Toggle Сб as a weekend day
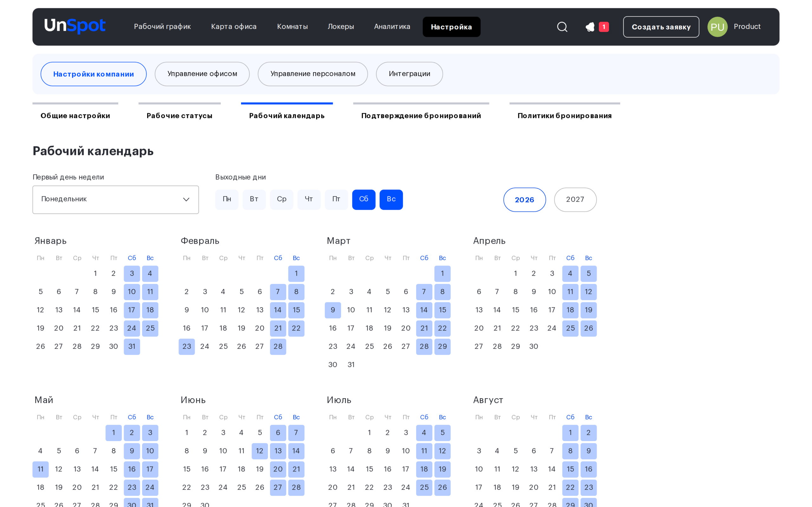Image resolution: width=812 pixels, height=507 pixels. pos(364,200)
